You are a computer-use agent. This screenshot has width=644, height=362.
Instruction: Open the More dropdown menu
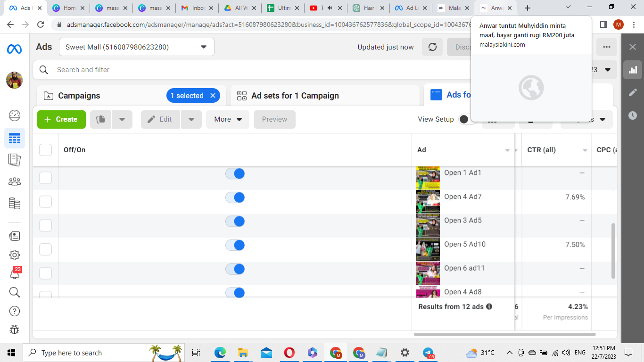[228, 120]
